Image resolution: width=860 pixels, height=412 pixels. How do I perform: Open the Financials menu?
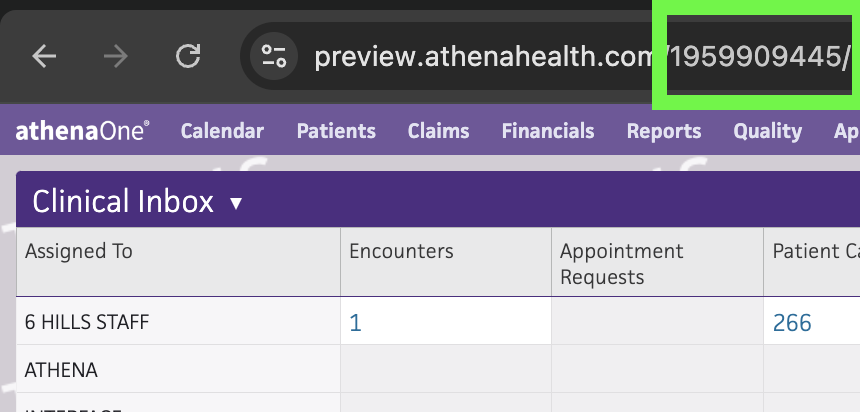click(548, 131)
